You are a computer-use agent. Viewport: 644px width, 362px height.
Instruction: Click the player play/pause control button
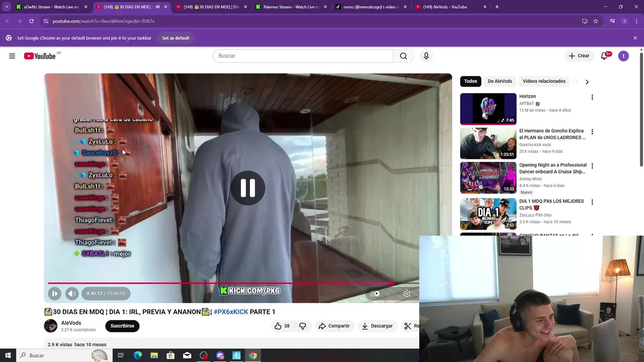click(54, 294)
